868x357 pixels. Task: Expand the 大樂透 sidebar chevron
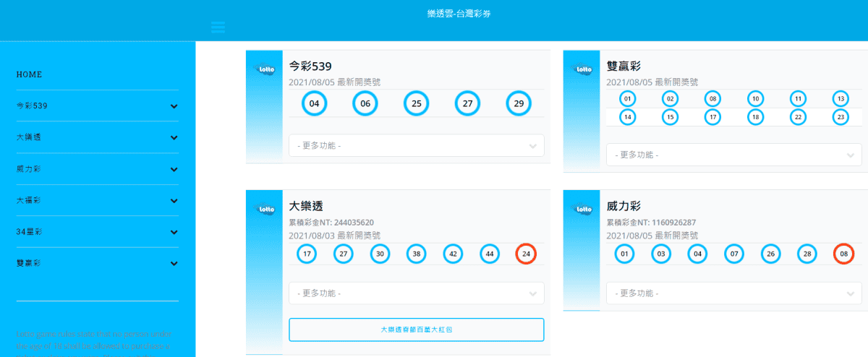tap(174, 137)
